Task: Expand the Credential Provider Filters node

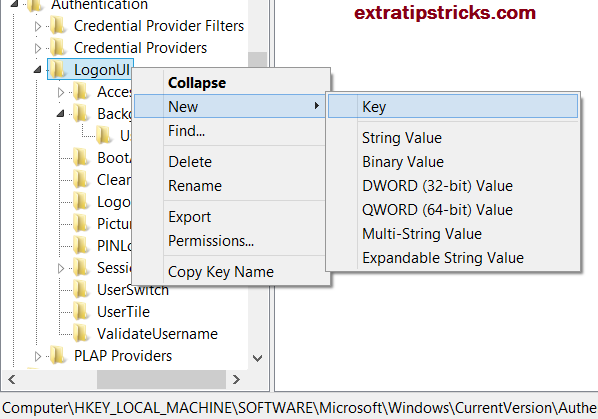Action: (38, 26)
